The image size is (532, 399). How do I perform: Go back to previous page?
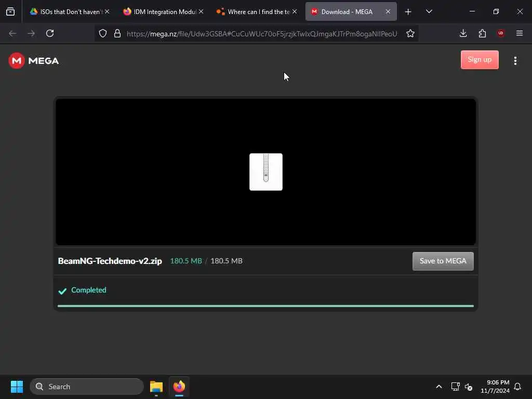tap(12, 33)
